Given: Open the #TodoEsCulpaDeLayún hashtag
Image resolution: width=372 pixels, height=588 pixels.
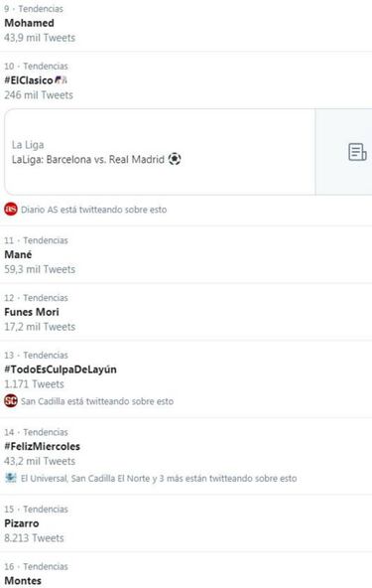Looking at the screenshot, I should point(61,369).
